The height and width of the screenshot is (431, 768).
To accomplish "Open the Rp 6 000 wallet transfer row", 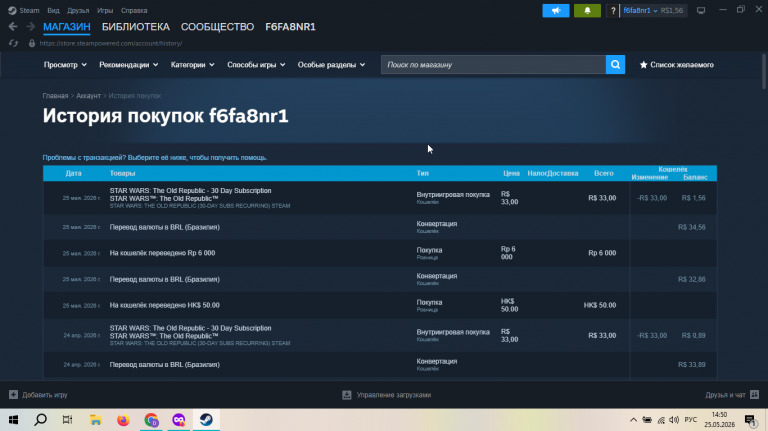I will click(380, 253).
